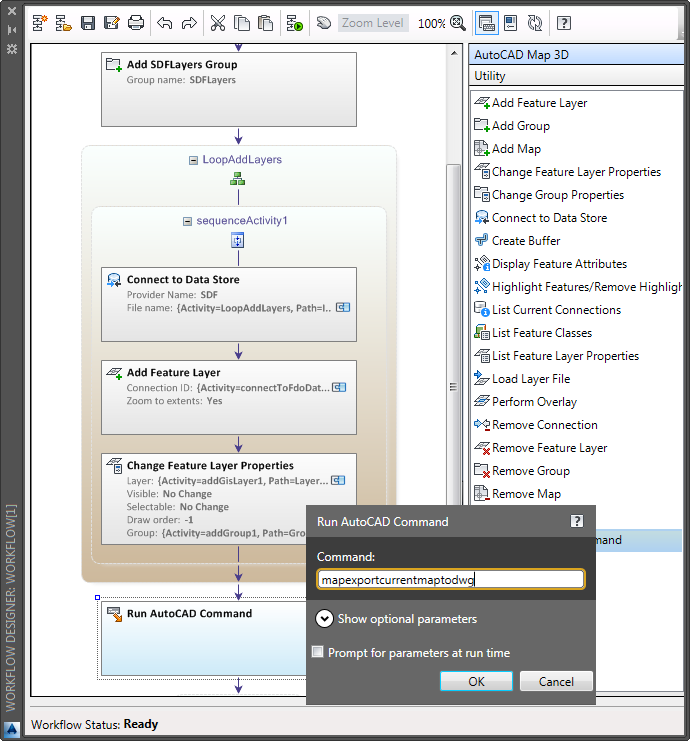
Task: Undo the last action
Action: coord(164,23)
